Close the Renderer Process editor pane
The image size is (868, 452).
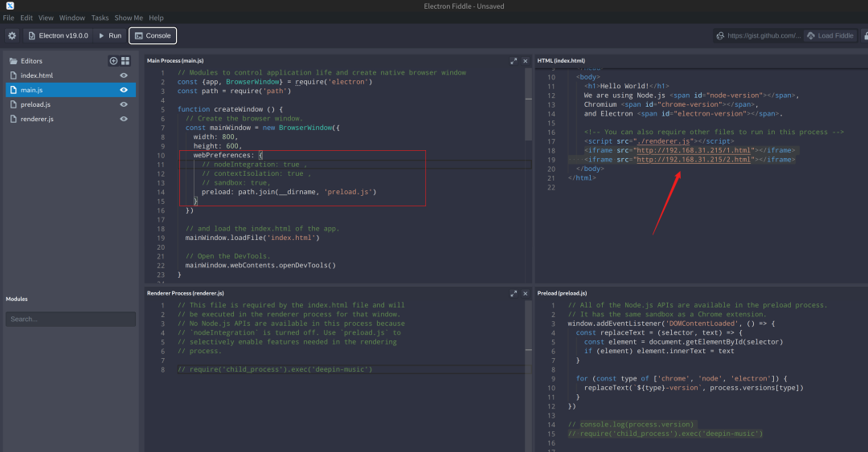pyautogui.click(x=526, y=294)
